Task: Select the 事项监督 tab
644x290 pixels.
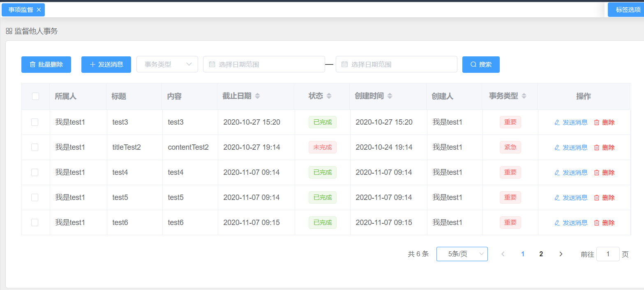Action: (21, 10)
